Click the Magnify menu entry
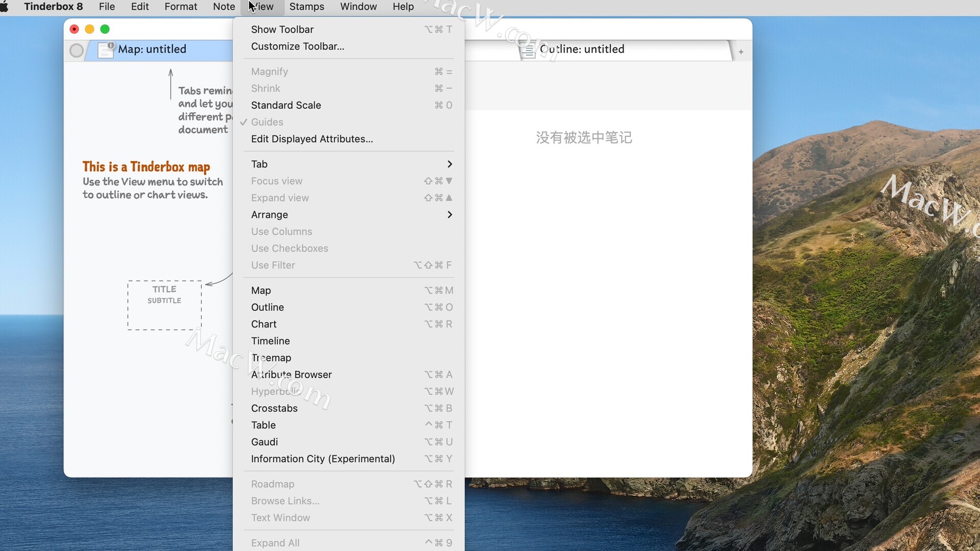 (349, 71)
